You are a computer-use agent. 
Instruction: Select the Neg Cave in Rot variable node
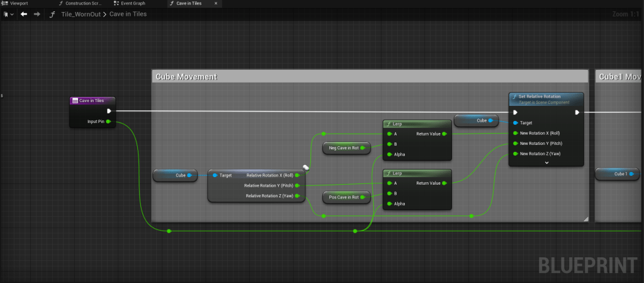[x=343, y=148]
